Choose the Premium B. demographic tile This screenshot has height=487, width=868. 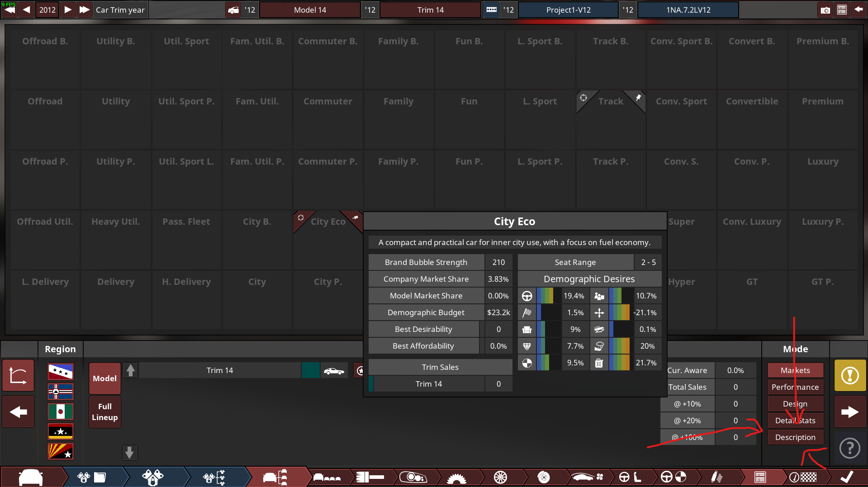823,59
